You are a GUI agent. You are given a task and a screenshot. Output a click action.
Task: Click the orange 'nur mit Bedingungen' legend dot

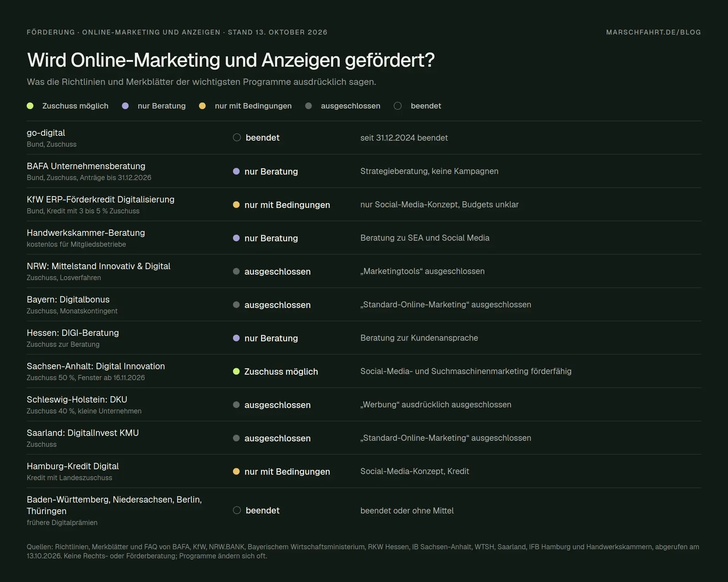(x=202, y=106)
